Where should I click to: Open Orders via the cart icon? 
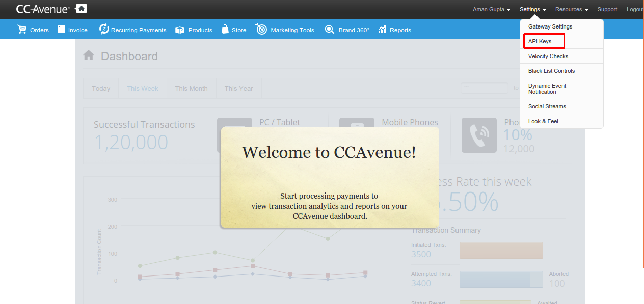[22, 30]
